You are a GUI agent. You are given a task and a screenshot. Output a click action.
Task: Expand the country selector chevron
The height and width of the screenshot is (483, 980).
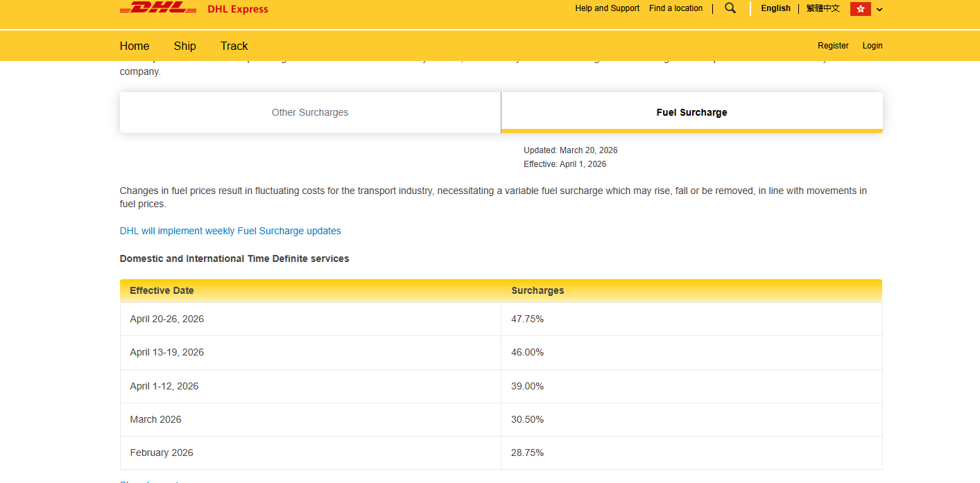tap(879, 9)
